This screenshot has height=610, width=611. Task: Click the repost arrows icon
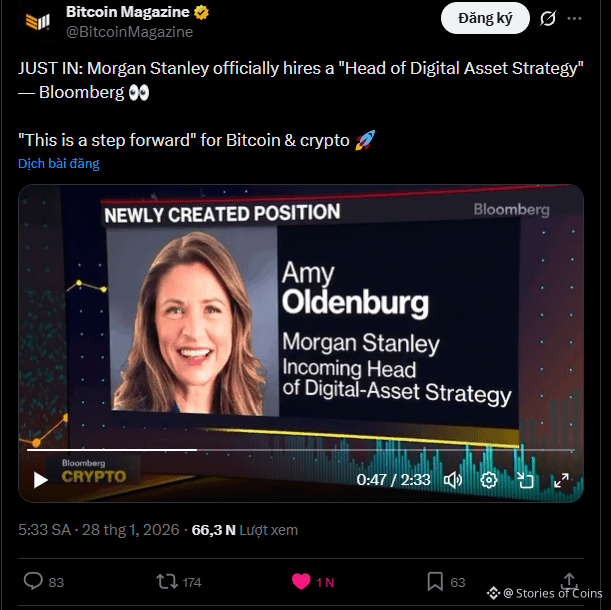[167, 581]
